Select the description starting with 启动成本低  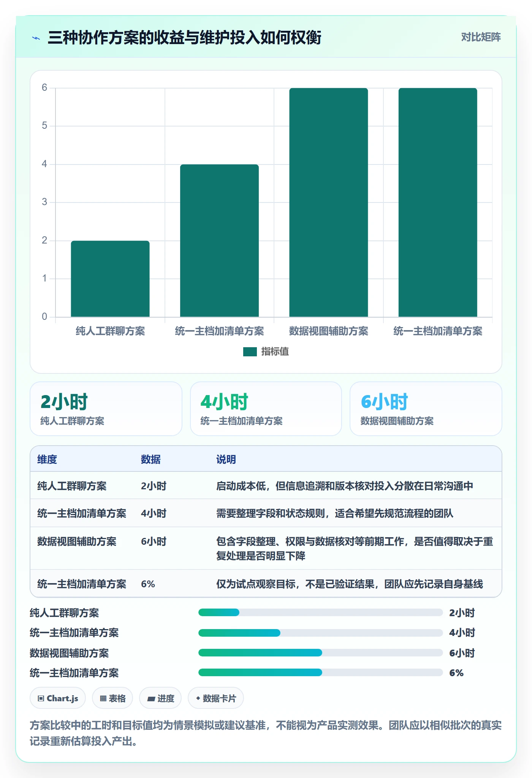(345, 486)
